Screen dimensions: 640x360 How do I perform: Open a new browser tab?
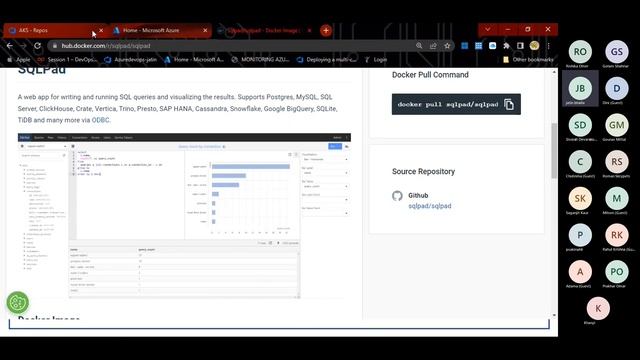[326, 30]
